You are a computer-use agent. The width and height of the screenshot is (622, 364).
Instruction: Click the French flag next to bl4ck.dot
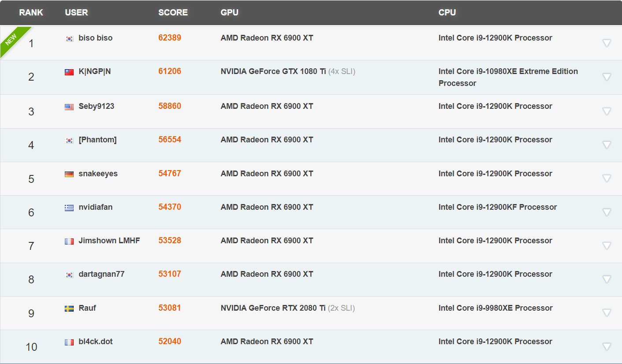69,342
